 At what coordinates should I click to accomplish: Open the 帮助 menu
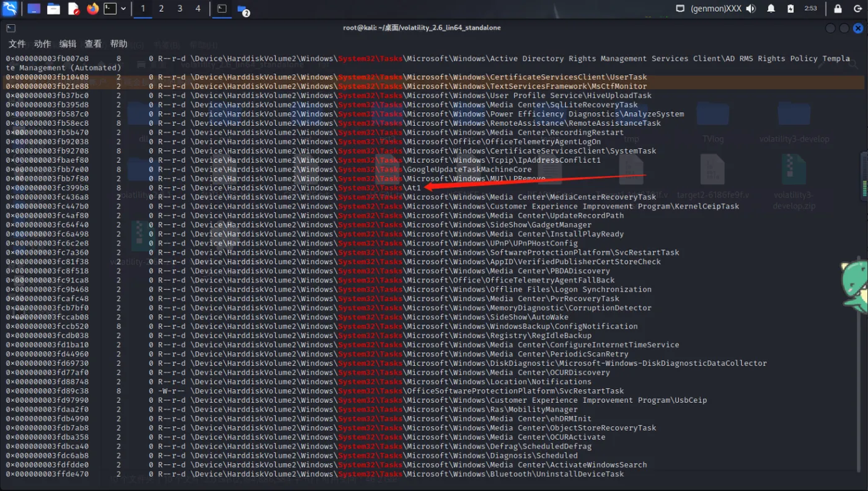coord(118,44)
